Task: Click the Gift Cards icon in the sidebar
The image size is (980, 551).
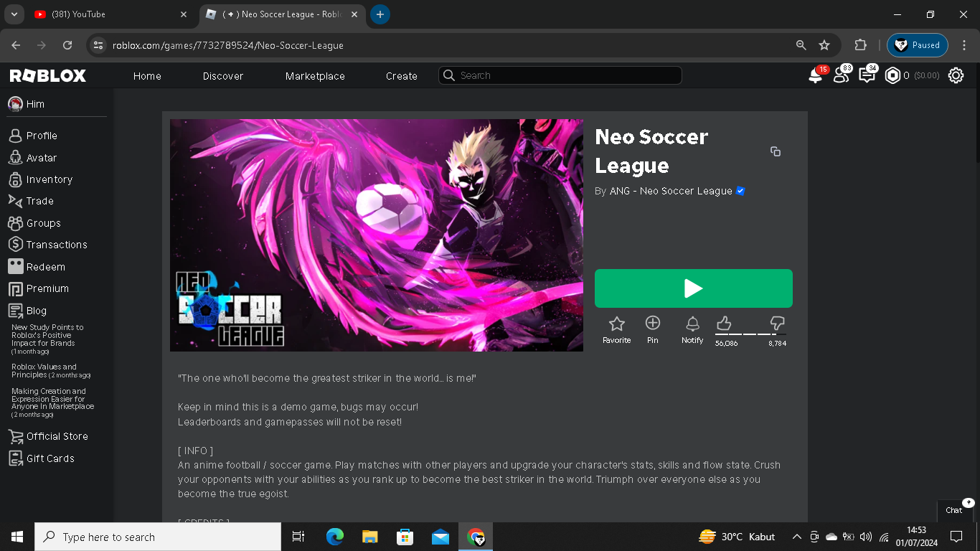Action: [15, 458]
